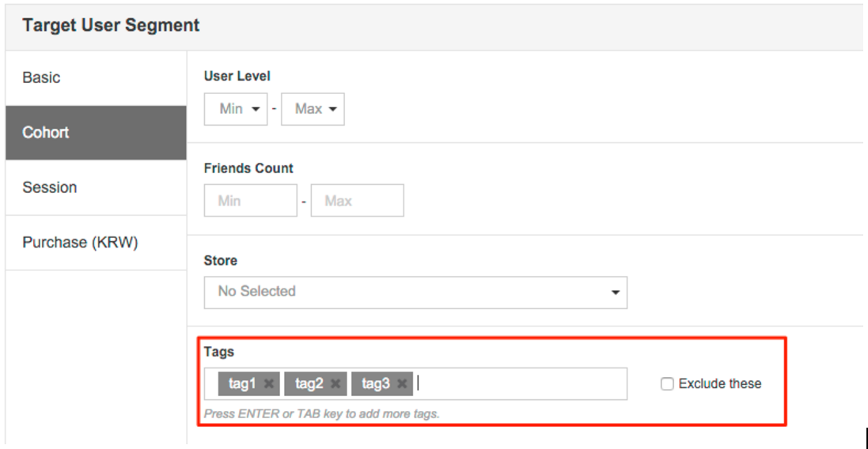868x449 pixels.
Task: Select the tag2 chip label
Action: [x=309, y=384]
